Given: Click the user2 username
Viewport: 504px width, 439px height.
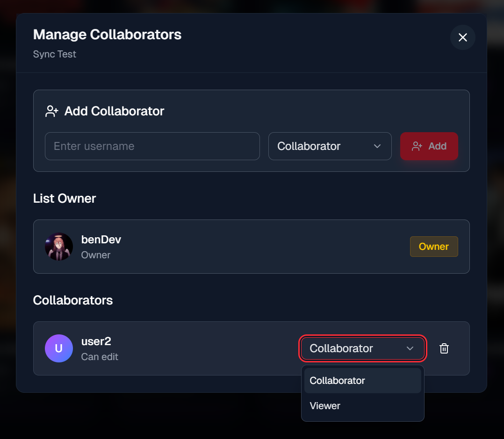Looking at the screenshot, I should click(96, 341).
